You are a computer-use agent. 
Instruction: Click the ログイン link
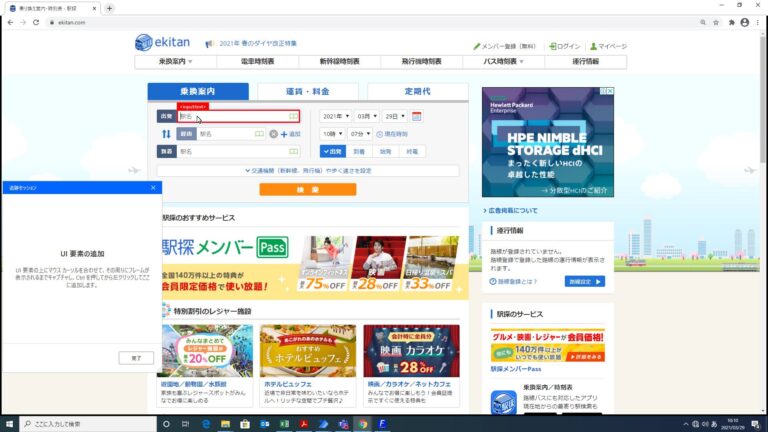[565, 46]
